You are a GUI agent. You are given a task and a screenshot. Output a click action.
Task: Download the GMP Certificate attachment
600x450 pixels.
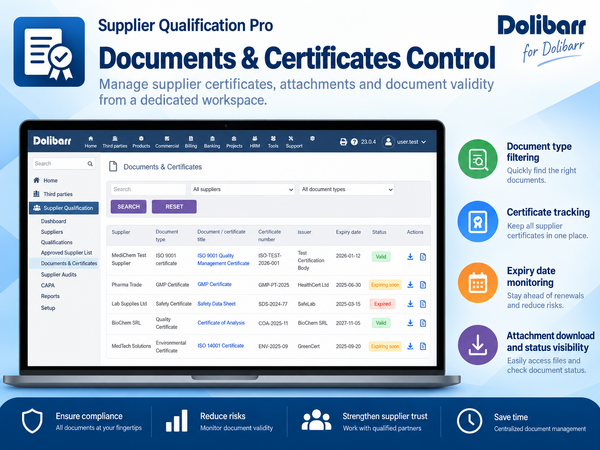[x=410, y=285]
